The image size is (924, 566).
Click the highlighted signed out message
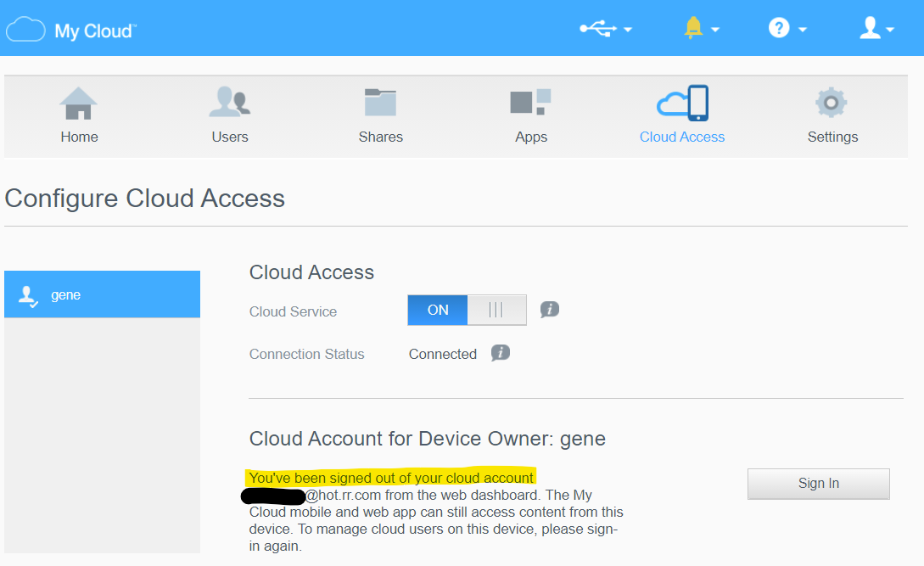[x=390, y=478]
